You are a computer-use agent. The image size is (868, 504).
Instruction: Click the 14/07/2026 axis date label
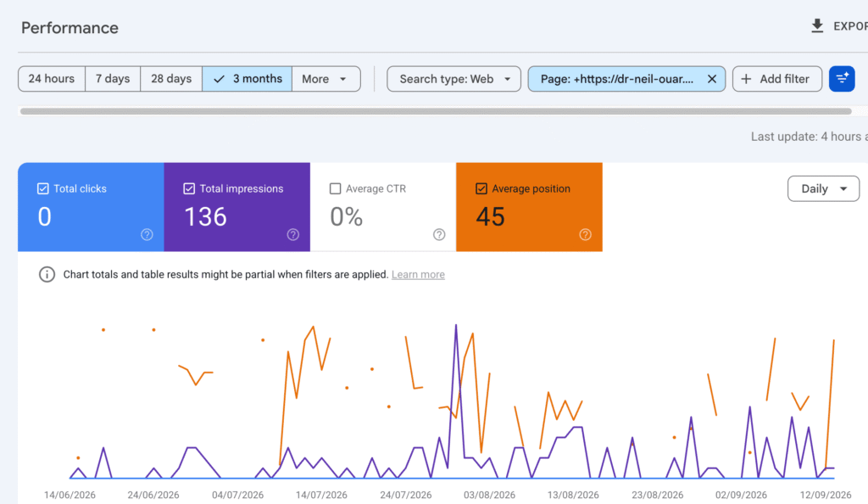[x=321, y=496]
